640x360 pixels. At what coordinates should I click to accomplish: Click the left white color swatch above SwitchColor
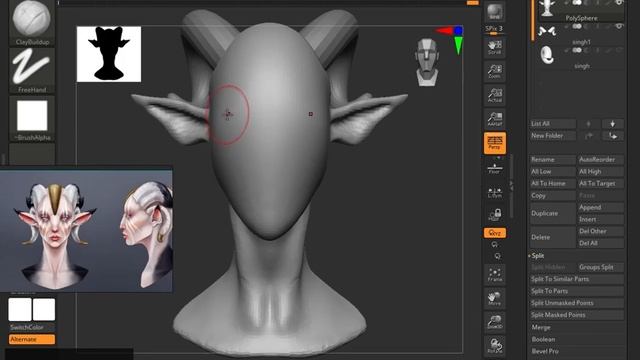click(x=20, y=309)
